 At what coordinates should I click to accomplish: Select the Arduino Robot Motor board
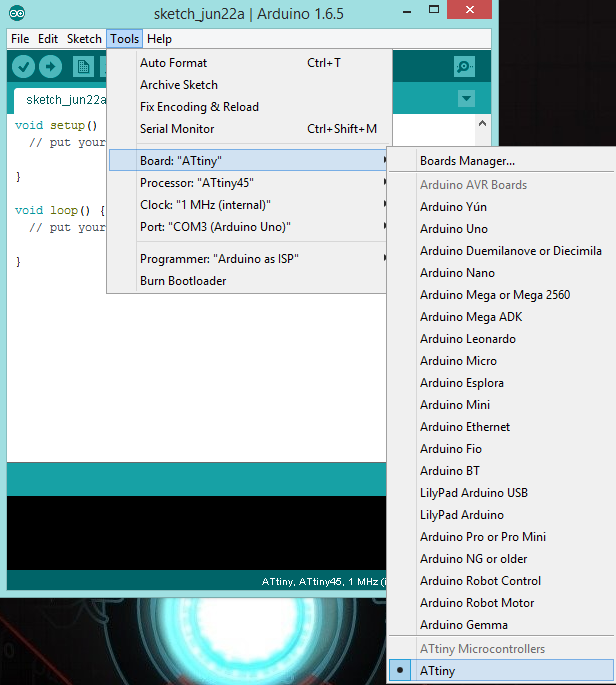[501, 602]
